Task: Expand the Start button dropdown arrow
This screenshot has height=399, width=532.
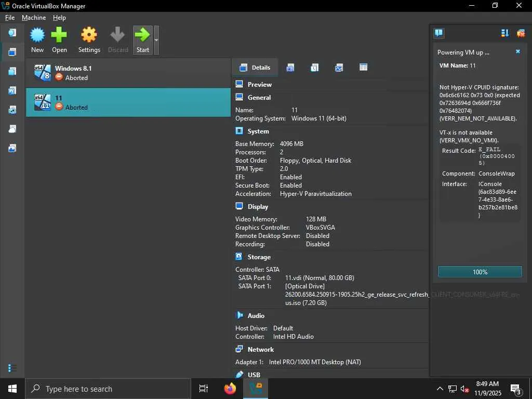Action: click(156, 40)
